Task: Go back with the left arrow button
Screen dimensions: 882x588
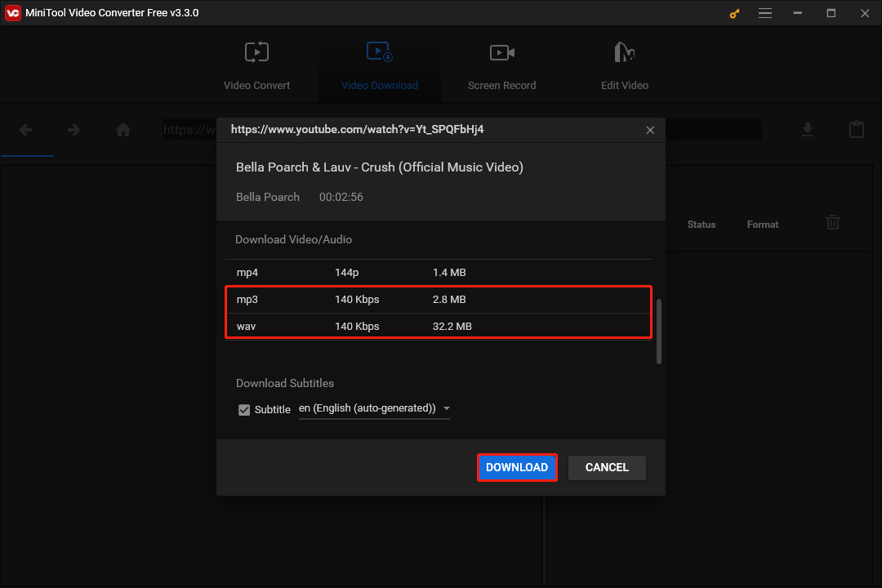Action: (25, 130)
